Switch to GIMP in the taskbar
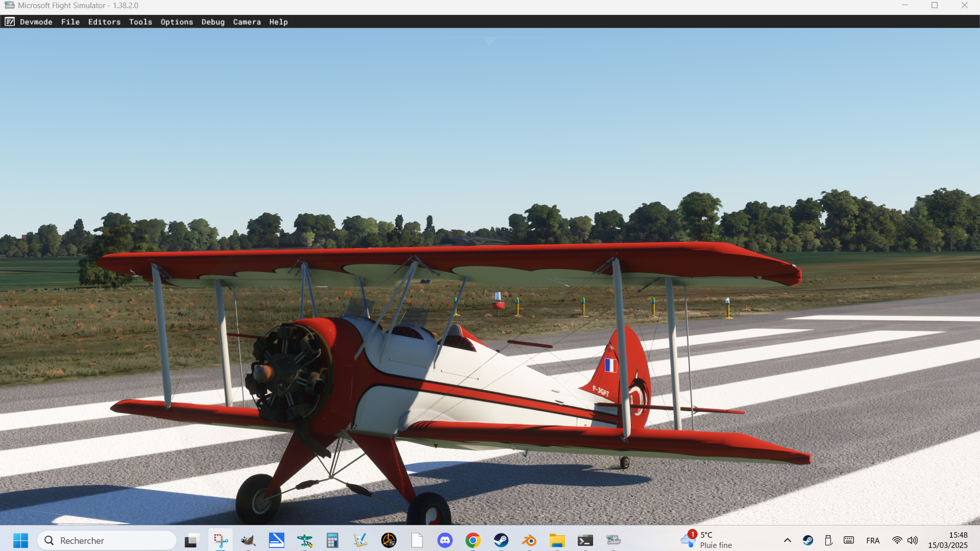This screenshot has width=980, height=551. 248,540
